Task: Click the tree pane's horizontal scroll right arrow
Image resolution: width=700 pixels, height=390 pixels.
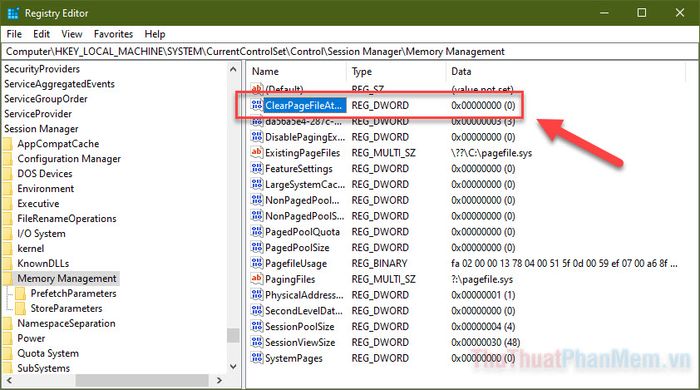Action: pos(219,380)
